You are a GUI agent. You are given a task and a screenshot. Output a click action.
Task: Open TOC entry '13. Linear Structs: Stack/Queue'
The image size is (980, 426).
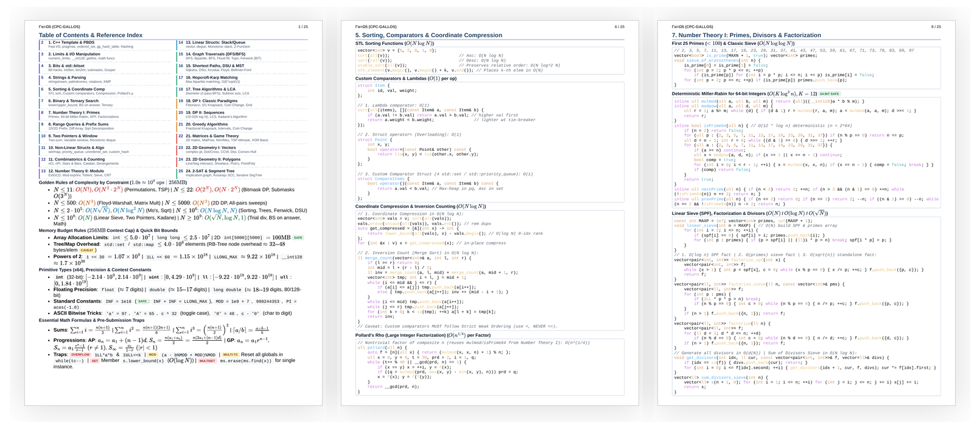[x=215, y=43]
